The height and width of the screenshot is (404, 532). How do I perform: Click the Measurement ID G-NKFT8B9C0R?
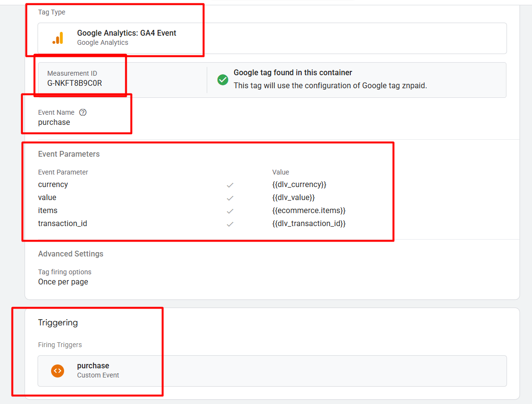click(74, 83)
